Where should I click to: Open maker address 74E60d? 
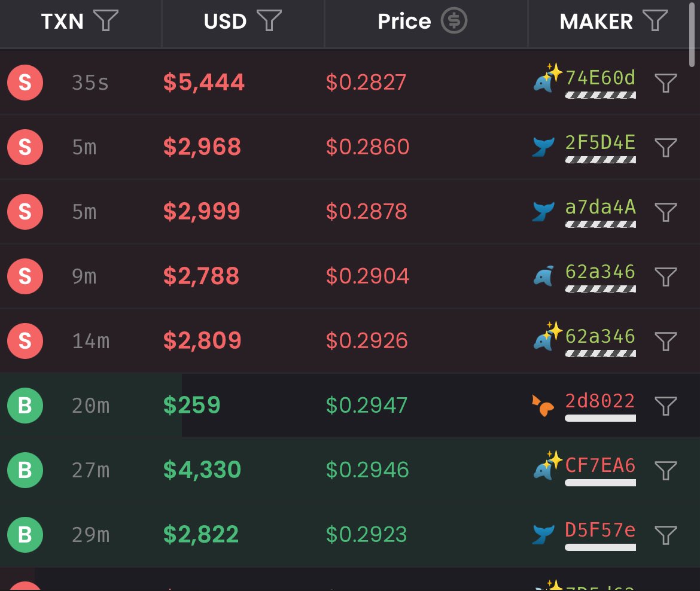[600, 78]
